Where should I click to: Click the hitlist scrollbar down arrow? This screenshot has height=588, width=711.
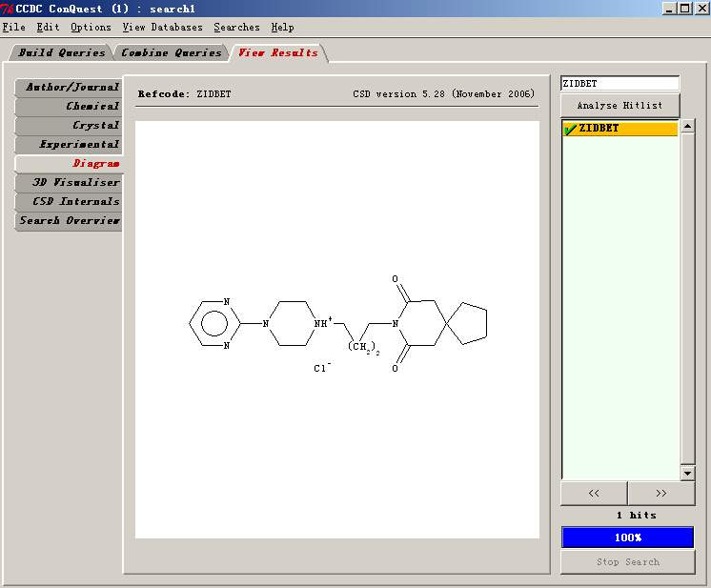click(x=687, y=474)
